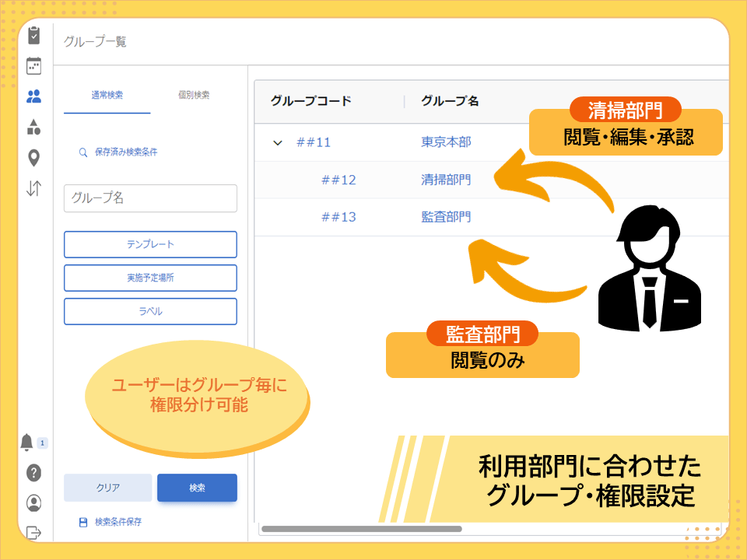Viewport: 747px width, 560px height.
Task: Select the groups people icon in sidebar
Action: (x=33, y=96)
